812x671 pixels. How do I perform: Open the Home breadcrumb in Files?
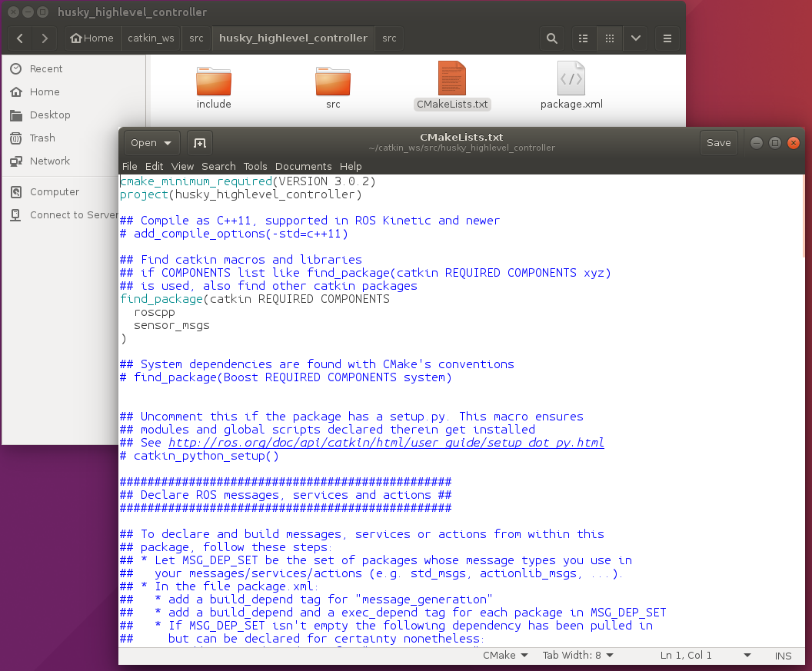92,38
